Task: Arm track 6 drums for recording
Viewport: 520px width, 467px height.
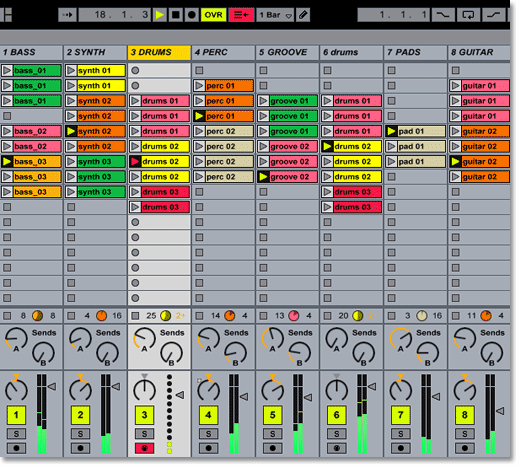Action: coord(336,448)
